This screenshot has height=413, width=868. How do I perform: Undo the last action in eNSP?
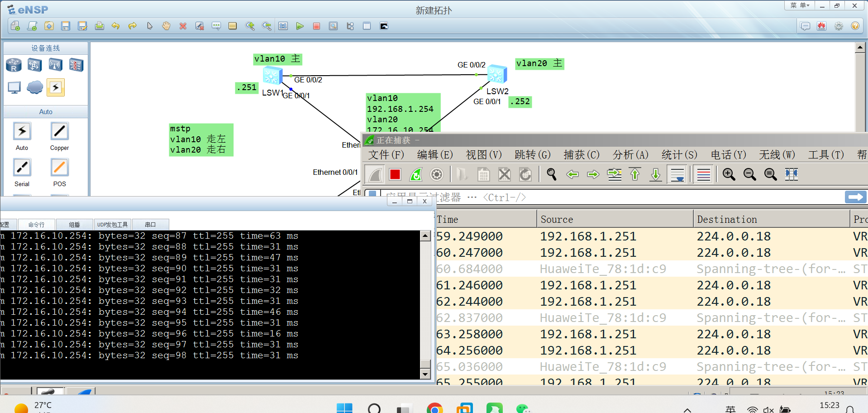pos(116,26)
